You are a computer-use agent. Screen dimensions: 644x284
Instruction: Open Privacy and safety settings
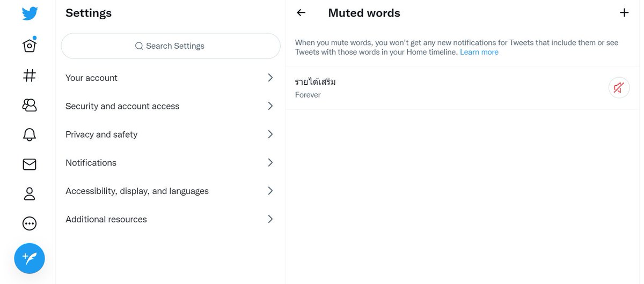[170, 134]
